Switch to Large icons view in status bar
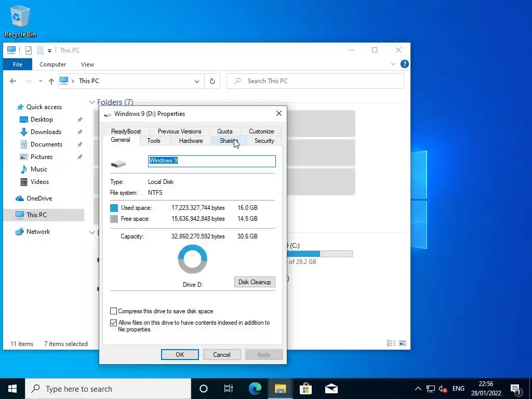The height and width of the screenshot is (399, 532). coord(403,343)
